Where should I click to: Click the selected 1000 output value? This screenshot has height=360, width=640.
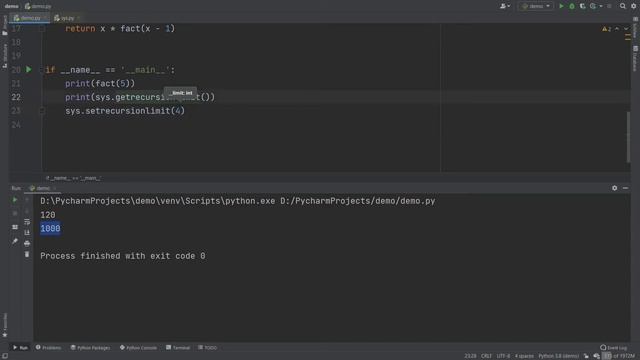[50, 229]
